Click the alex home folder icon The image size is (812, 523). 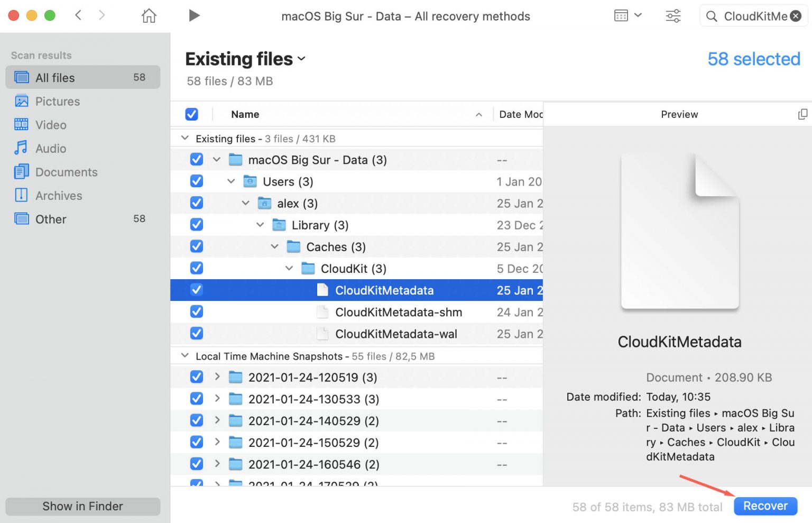coord(264,203)
